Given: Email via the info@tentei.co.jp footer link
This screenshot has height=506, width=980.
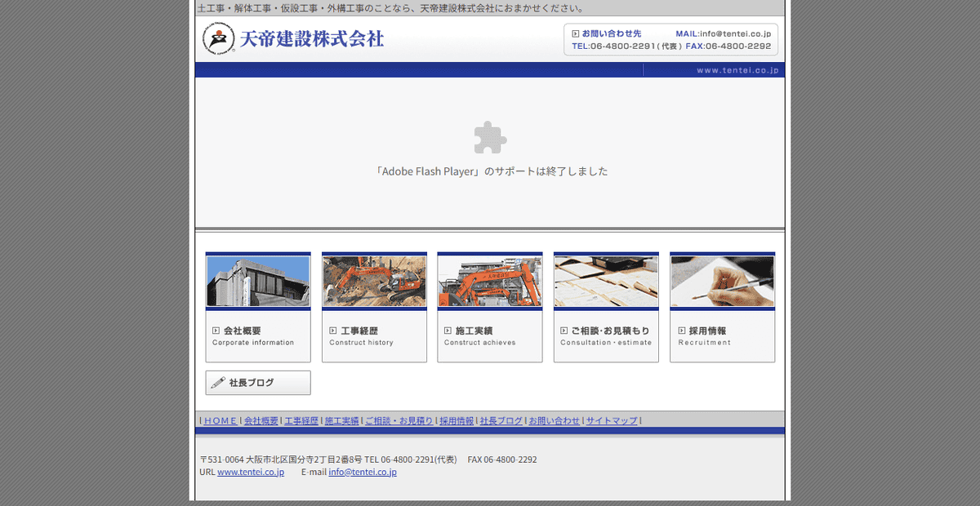Looking at the screenshot, I should click(x=361, y=471).
